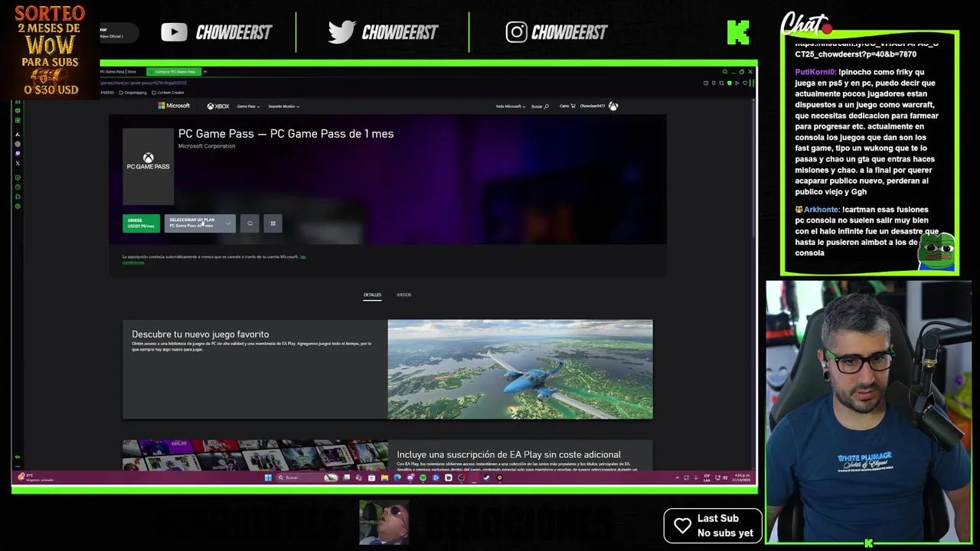The height and width of the screenshot is (551, 980).
Task: Switch to the DETALLES tab
Action: click(x=372, y=295)
